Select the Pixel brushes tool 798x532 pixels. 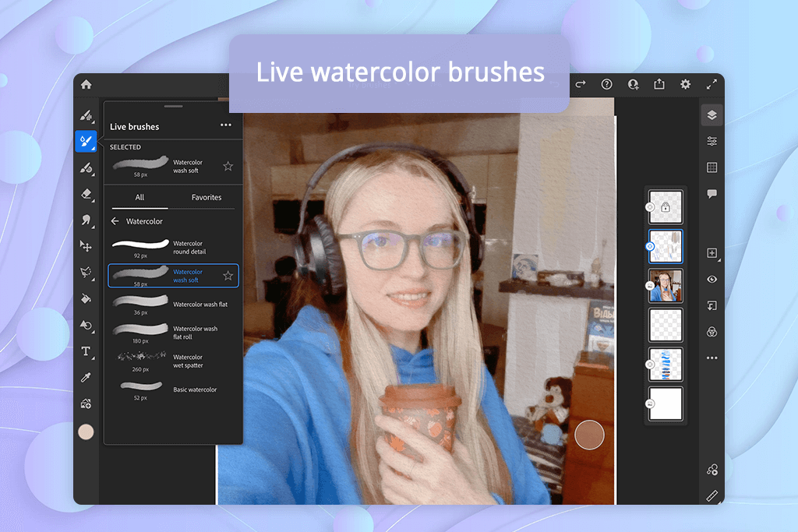(x=86, y=116)
